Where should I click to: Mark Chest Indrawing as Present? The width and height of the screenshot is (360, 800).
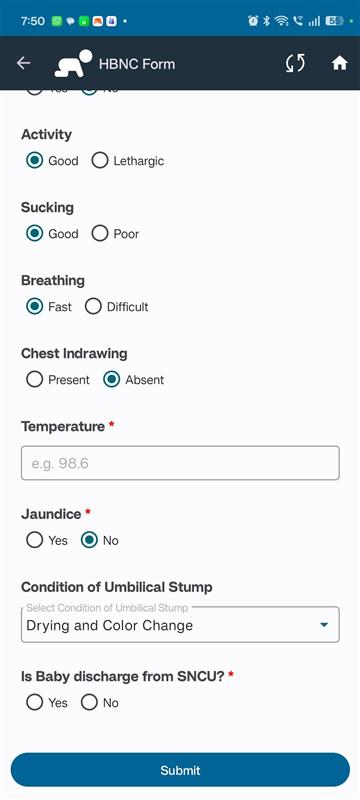(58, 380)
